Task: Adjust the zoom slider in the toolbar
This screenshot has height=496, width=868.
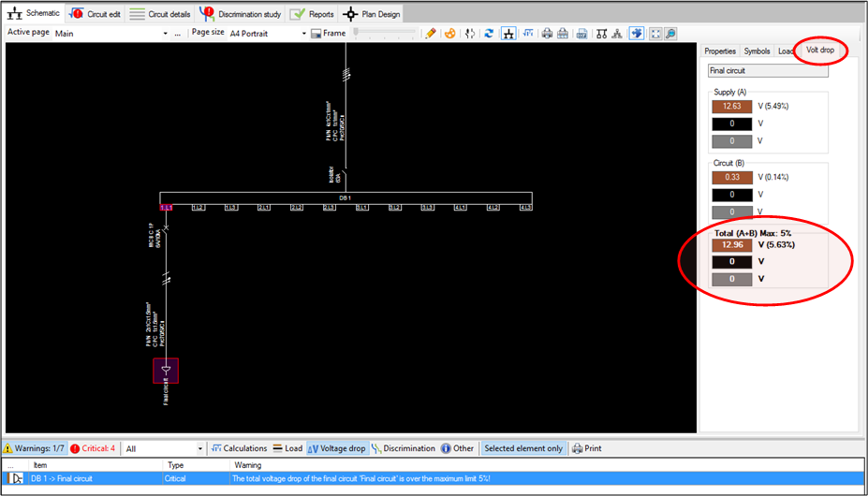Action: pyautogui.click(x=385, y=32)
